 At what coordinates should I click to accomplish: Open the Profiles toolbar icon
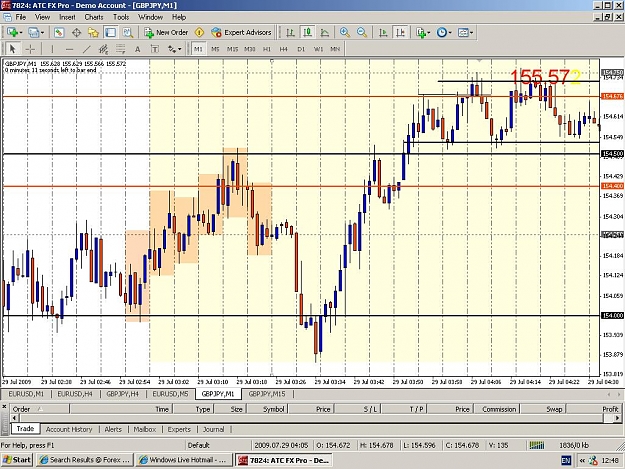[33, 33]
